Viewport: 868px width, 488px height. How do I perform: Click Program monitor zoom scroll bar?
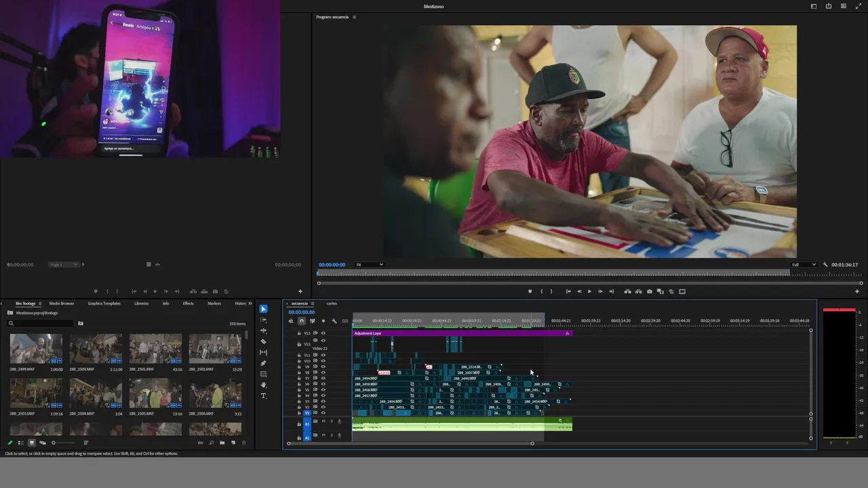point(590,283)
